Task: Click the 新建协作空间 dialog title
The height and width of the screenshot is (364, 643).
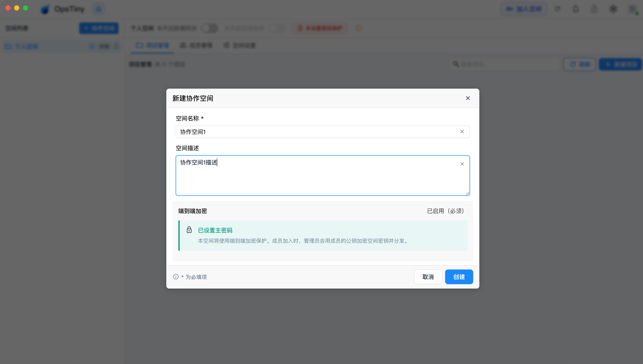Action: pos(193,98)
